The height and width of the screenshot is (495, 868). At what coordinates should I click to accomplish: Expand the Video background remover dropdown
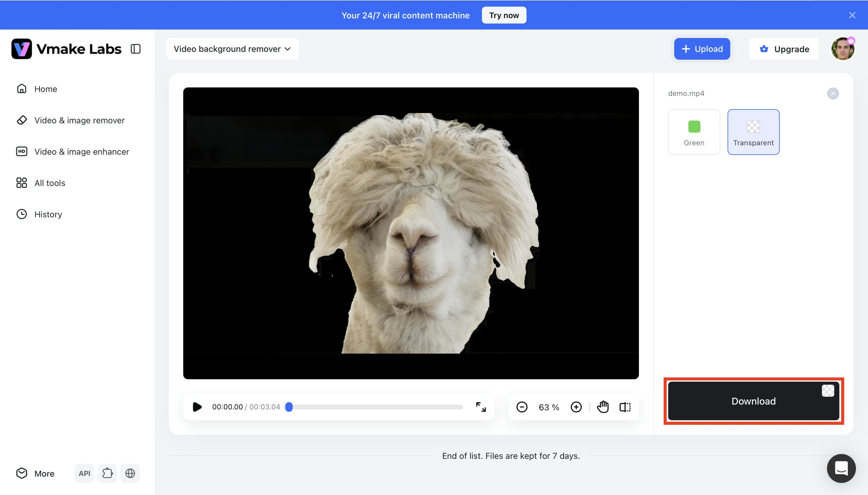tap(232, 49)
